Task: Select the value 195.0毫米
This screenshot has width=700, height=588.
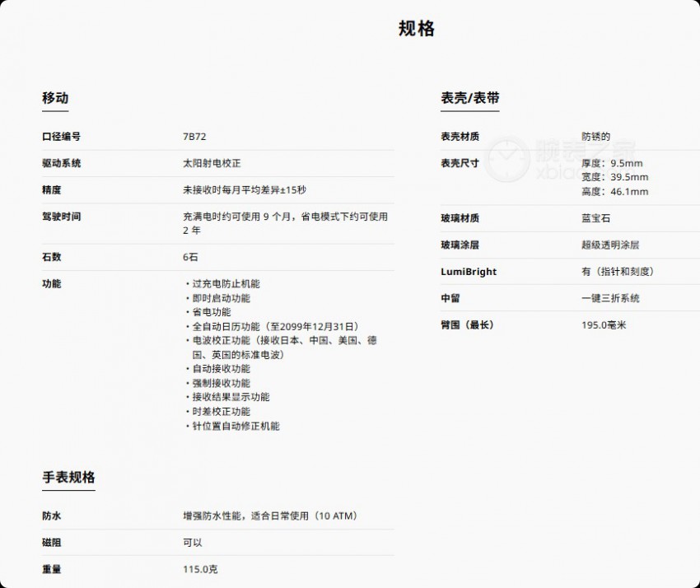Action: [x=604, y=325]
